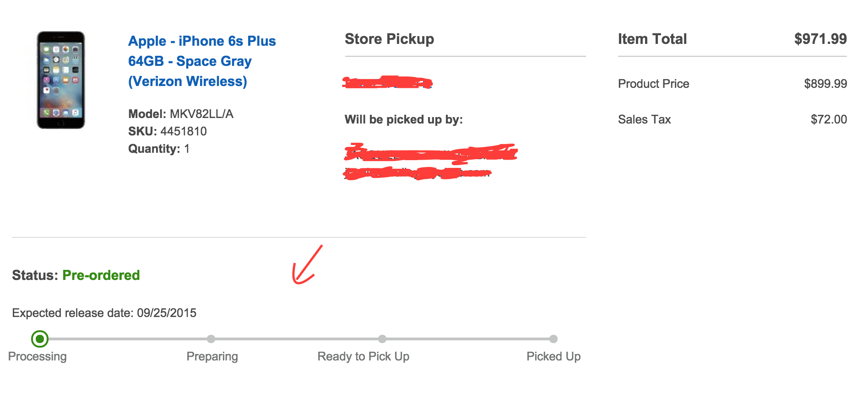This screenshot has width=868, height=419.
Task: Click the redacted pickup person email
Action: tap(417, 173)
